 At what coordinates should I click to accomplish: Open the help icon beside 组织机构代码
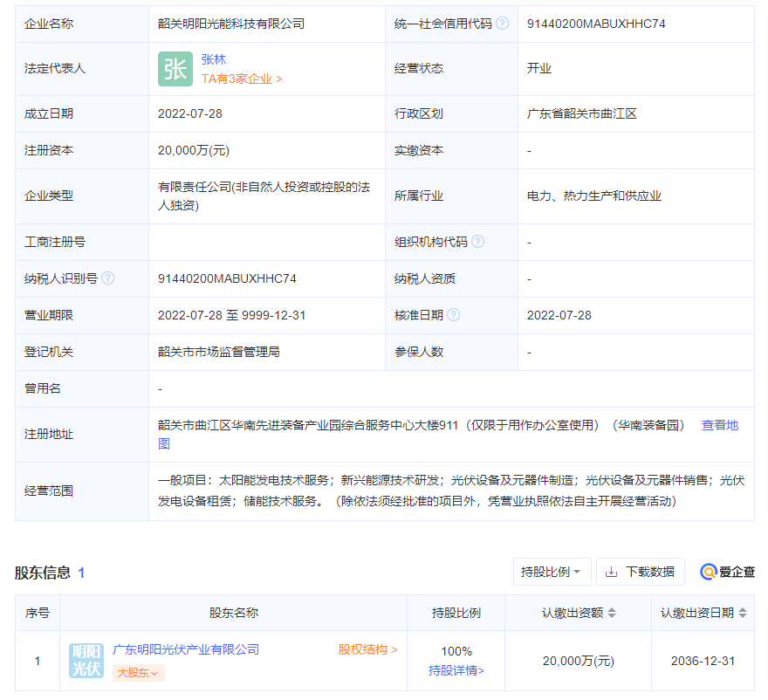point(478,242)
